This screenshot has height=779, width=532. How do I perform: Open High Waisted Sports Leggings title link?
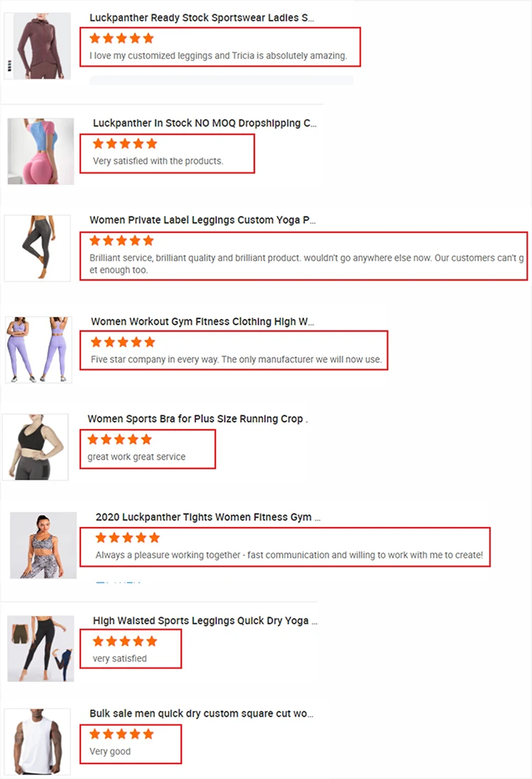tap(205, 621)
